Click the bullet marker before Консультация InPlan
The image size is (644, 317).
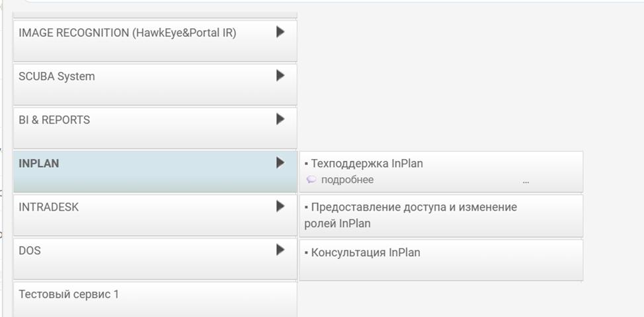click(307, 253)
